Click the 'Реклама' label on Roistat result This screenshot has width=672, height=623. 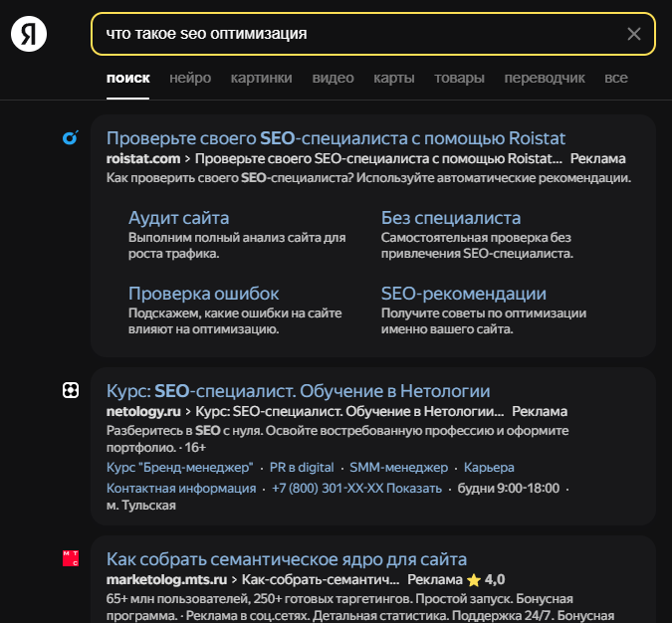pyautogui.click(x=597, y=158)
